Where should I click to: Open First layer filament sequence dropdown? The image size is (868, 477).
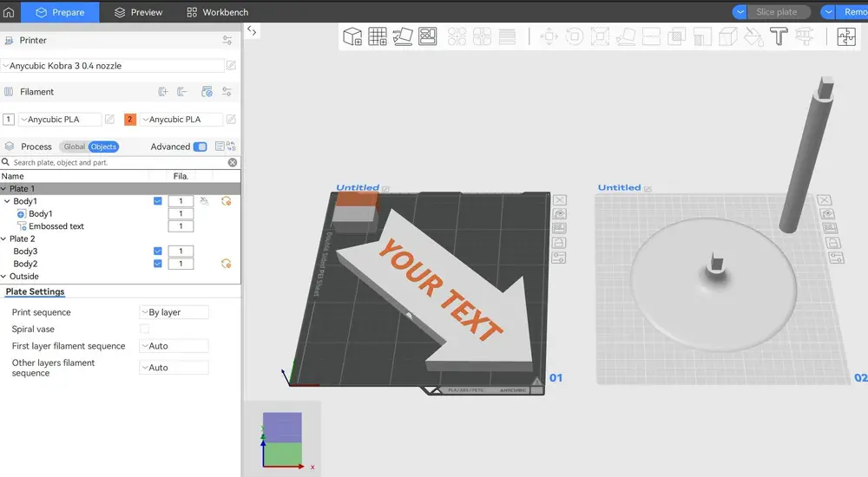(174, 346)
